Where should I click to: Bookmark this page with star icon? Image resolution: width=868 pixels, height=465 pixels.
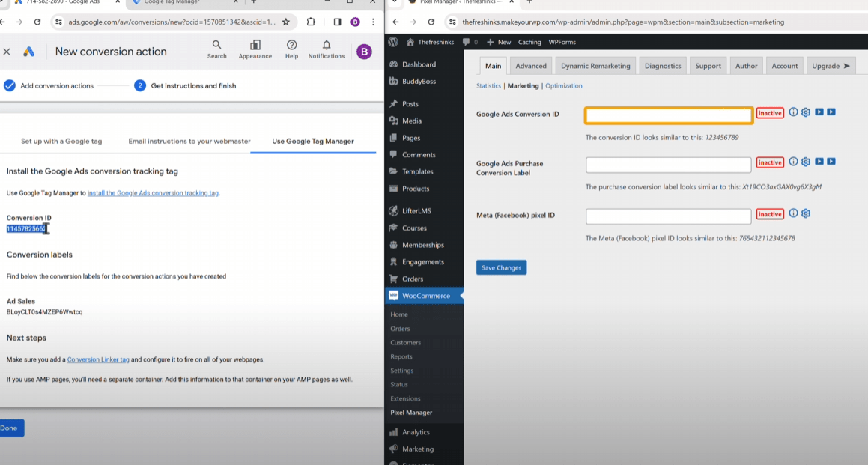[286, 22]
